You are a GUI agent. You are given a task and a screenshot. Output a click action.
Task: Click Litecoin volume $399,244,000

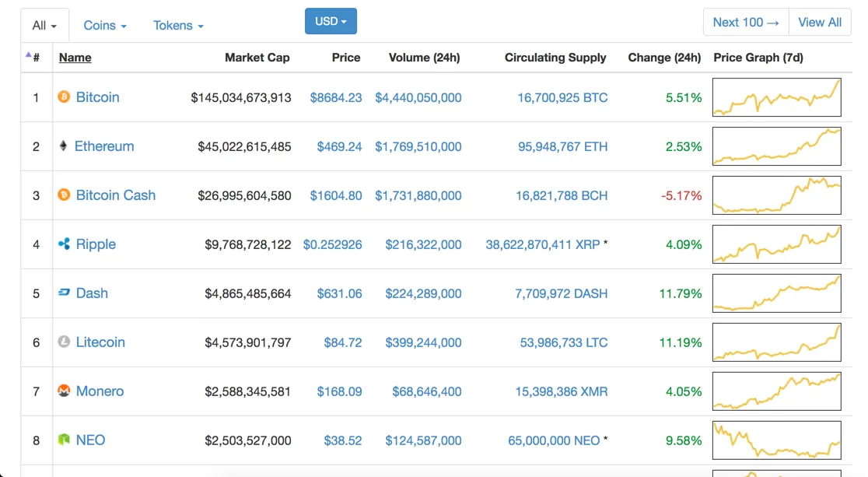point(423,343)
